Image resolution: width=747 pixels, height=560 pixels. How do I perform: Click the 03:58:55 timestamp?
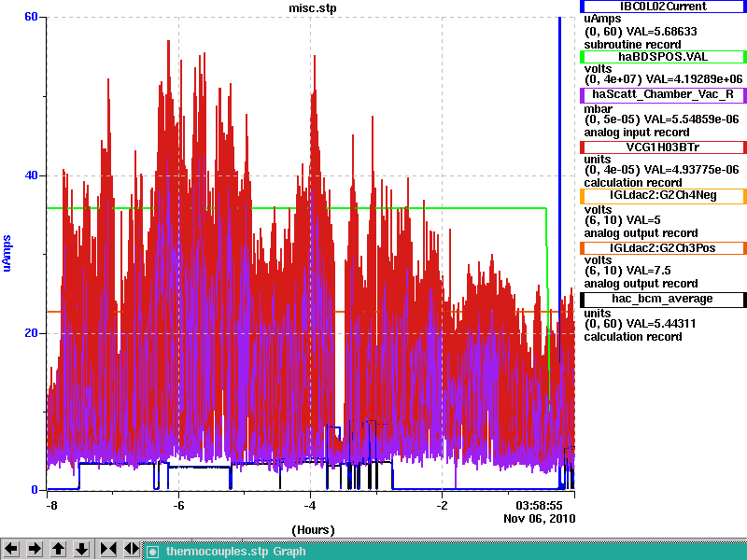click(539, 505)
